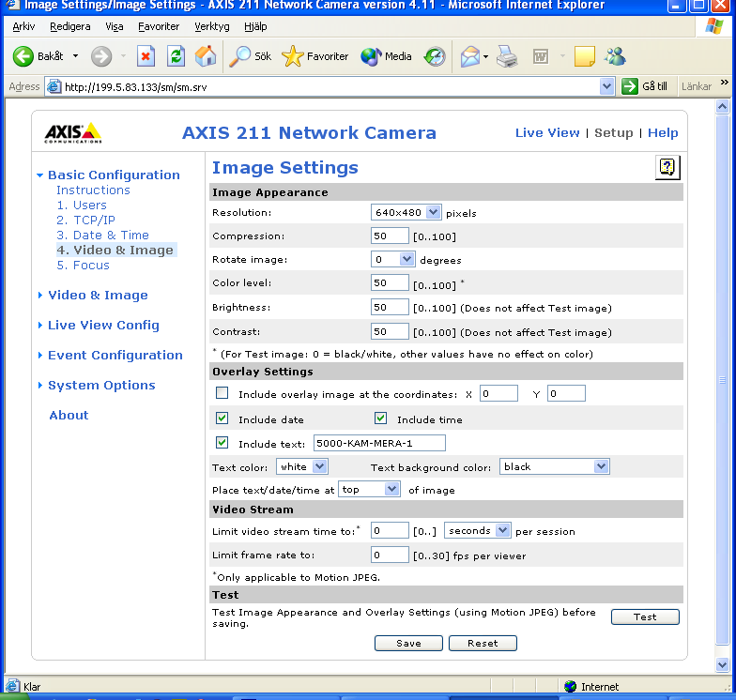Click the Stop loading icon
The image size is (736, 700).
coord(146,56)
